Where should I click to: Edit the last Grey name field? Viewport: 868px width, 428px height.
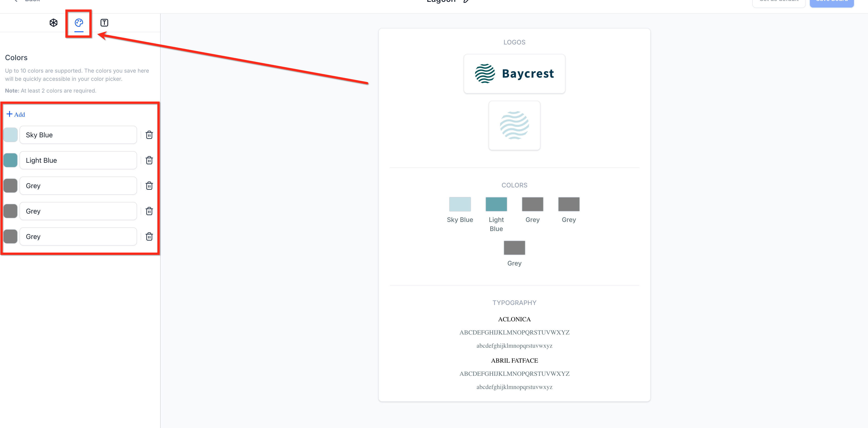78,236
